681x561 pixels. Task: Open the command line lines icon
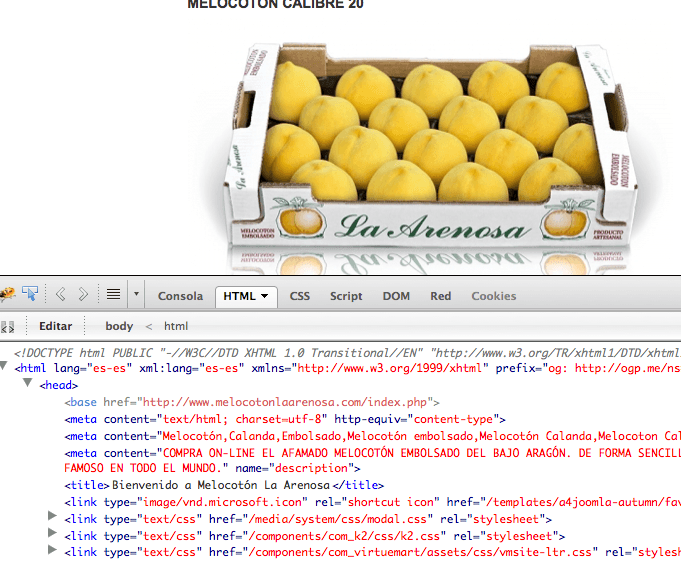113,294
